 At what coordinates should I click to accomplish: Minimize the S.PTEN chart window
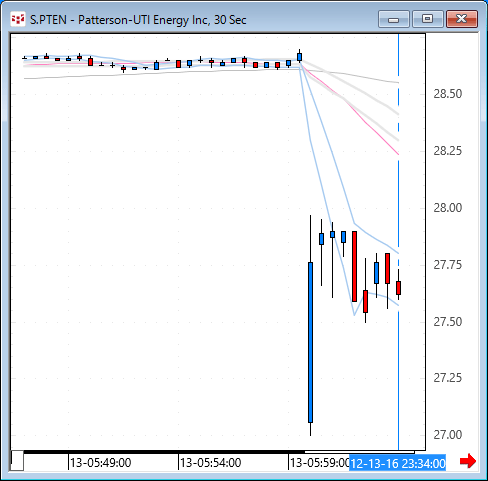tap(394, 19)
